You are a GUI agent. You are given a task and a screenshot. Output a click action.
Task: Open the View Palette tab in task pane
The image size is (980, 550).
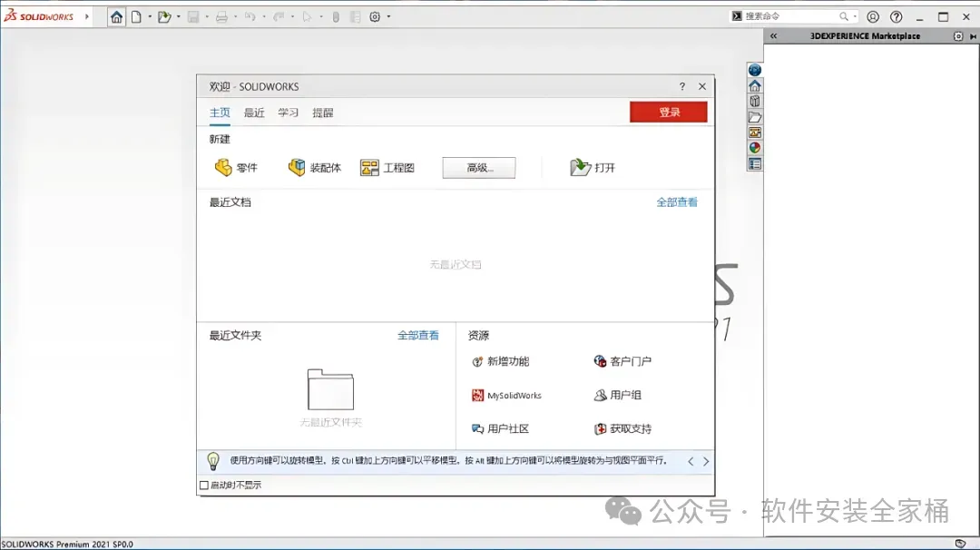(x=754, y=133)
